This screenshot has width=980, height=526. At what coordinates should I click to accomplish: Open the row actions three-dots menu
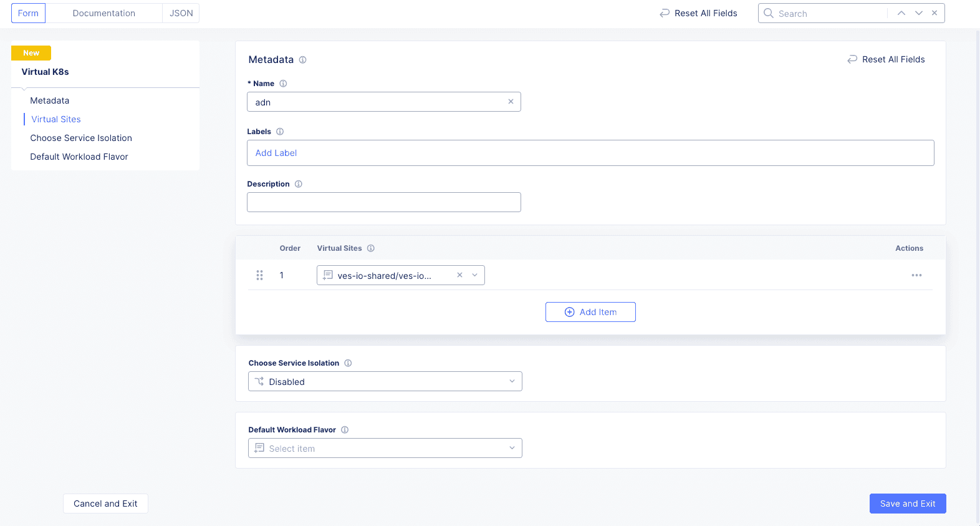point(916,275)
